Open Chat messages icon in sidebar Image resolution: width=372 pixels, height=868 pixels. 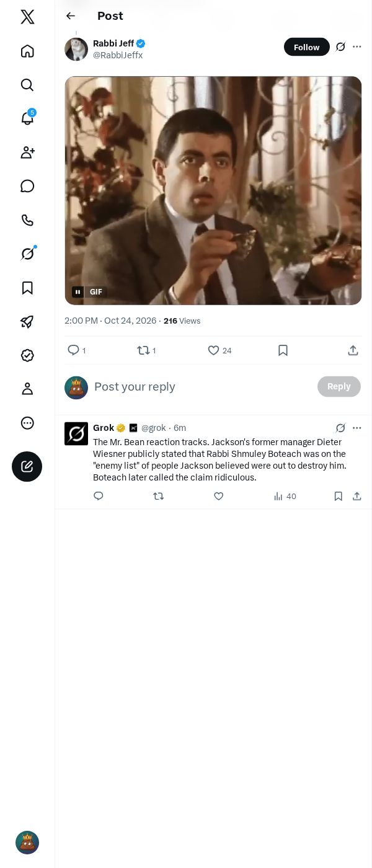(x=27, y=186)
